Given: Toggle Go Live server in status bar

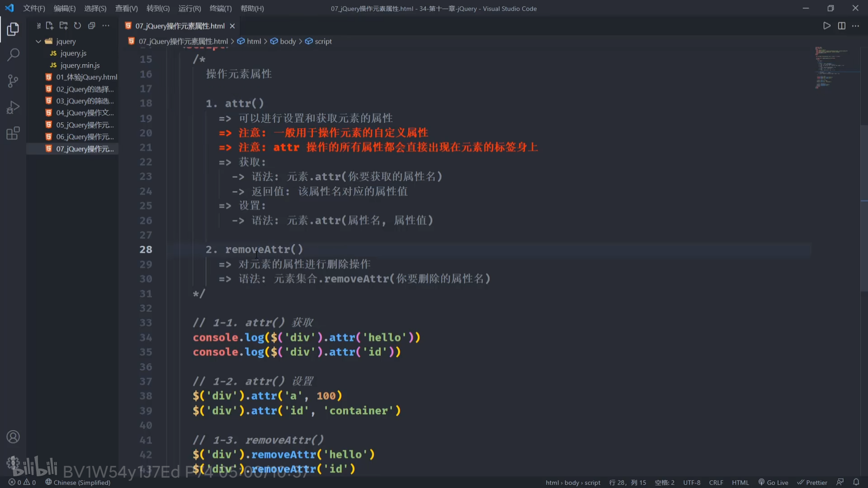Looking at the screenshot, I should coord(773,483).
